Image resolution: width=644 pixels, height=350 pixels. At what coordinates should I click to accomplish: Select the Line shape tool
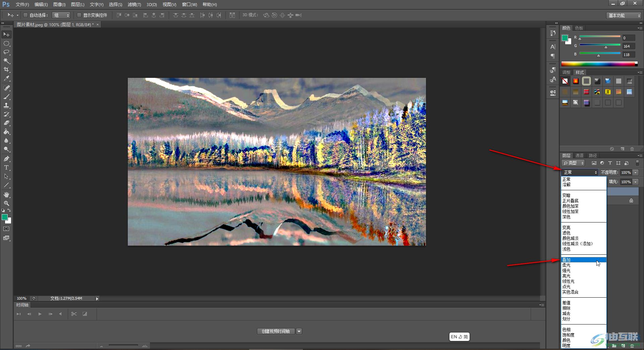click(6, 185)
